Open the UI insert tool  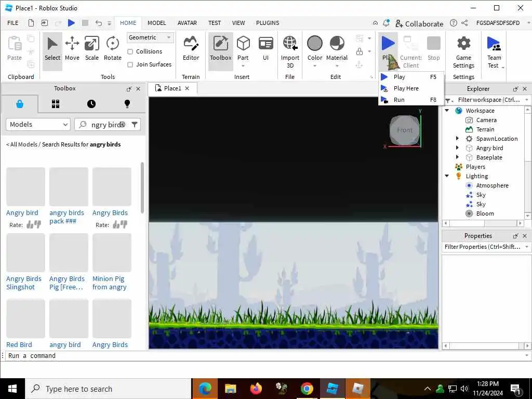(265, 48)
